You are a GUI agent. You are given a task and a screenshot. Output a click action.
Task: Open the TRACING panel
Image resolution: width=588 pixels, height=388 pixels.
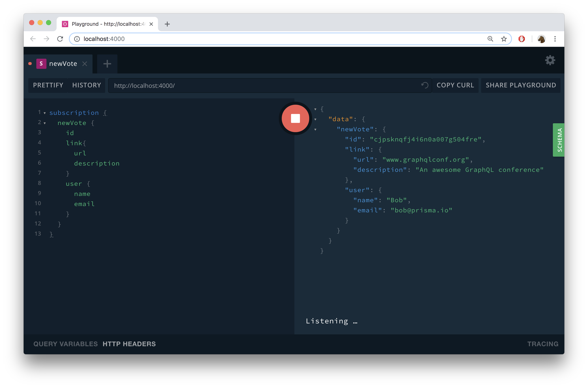(x=543, y=344)
